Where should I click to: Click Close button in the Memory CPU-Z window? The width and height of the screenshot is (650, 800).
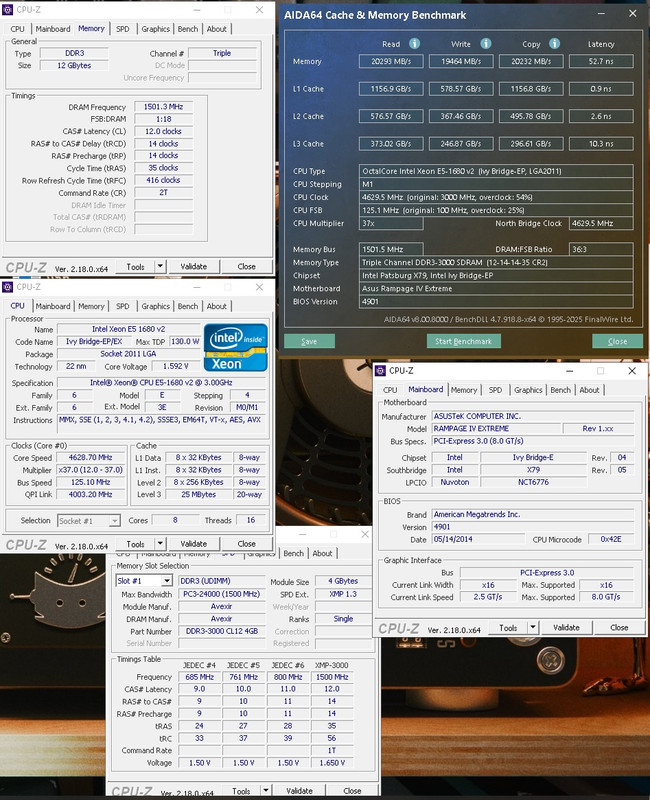[246, 266]
